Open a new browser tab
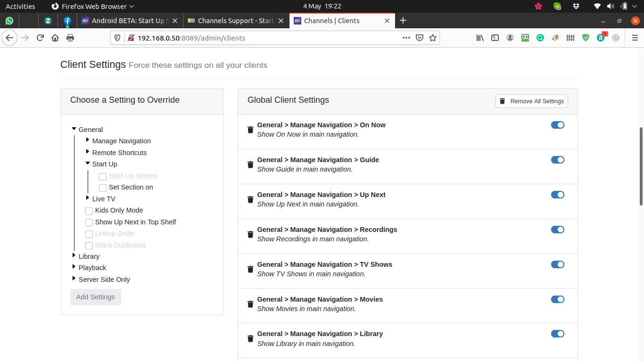This screenshot has width=644, height=362. [403, 20]
